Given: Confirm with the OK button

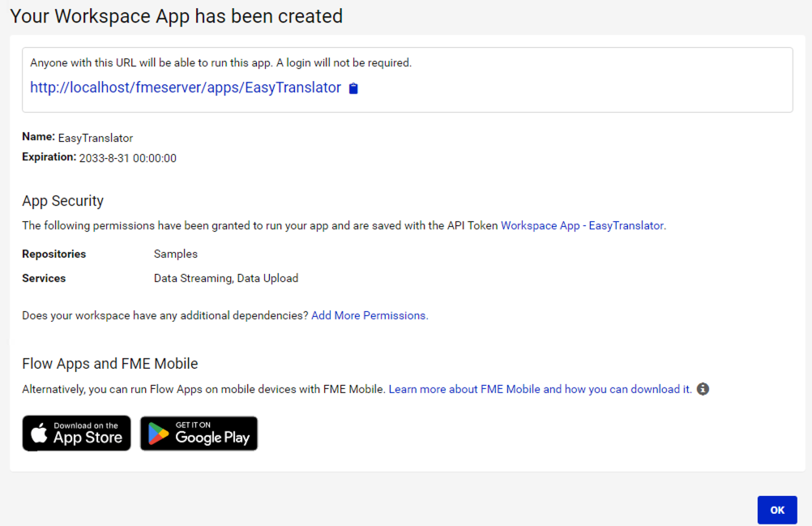Looking at the screenshot, I should pyautogui.click(x=776, y=510).
